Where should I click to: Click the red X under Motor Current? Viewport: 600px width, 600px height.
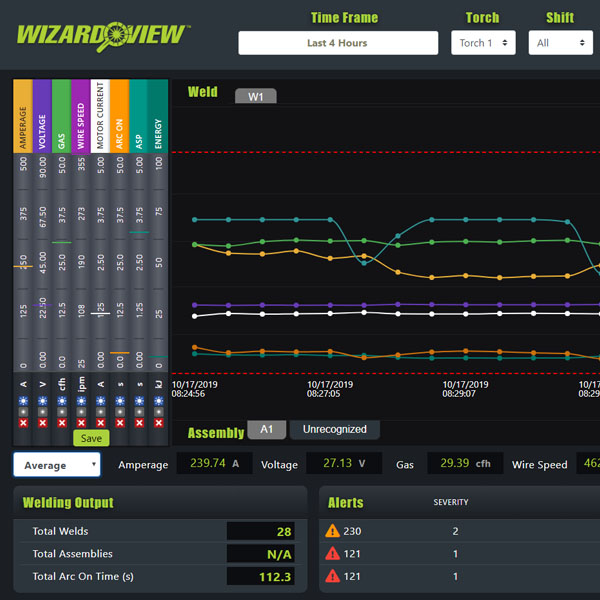[100, 423]
